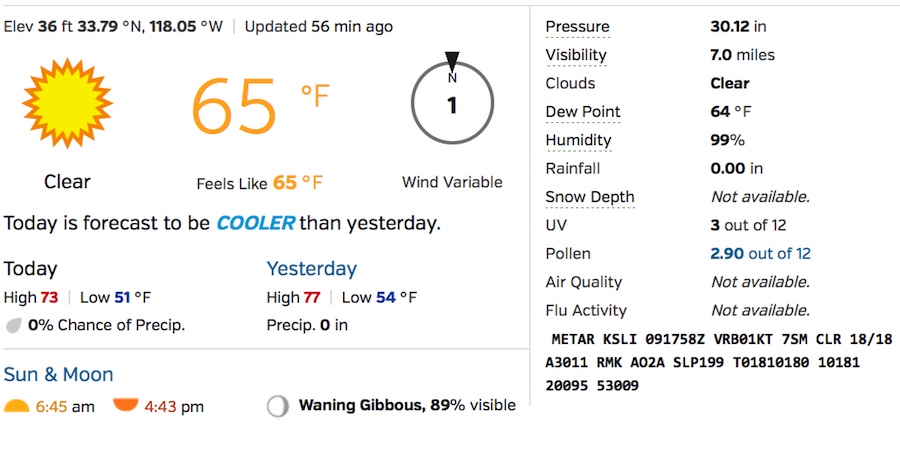
Task: Click the wind compass dial
Action: [x=452, y=104]
